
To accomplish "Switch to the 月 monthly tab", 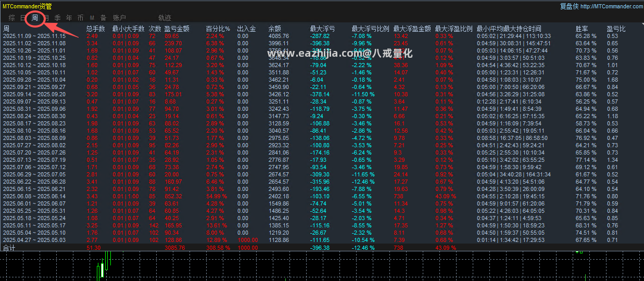I will (46, 18).
